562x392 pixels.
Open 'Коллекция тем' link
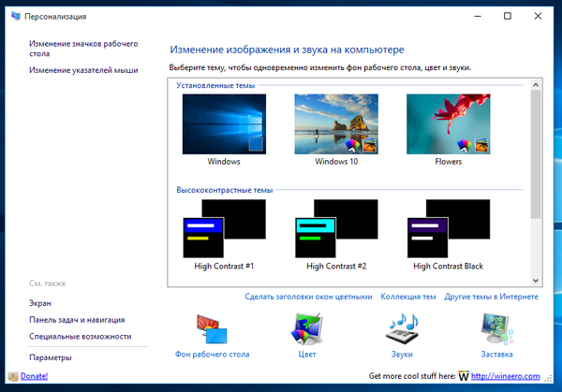pos(408,297)
